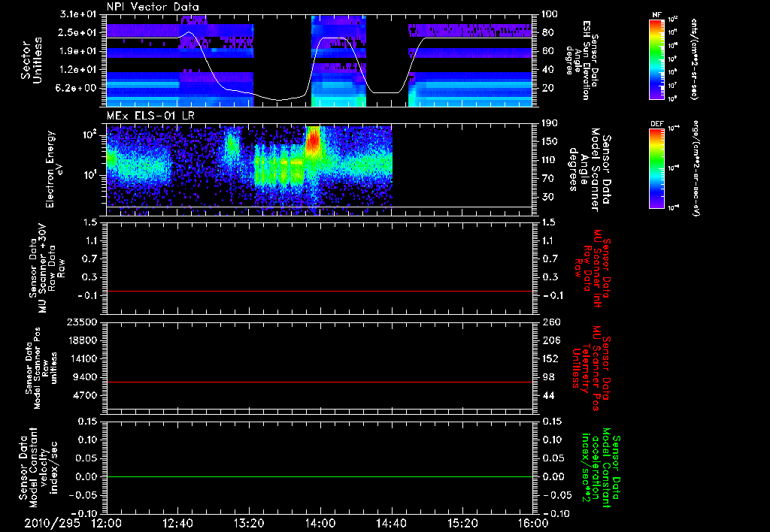Click the date label '2010/295'
This screenshot has height=532, width=770.
tap(52, 524)
